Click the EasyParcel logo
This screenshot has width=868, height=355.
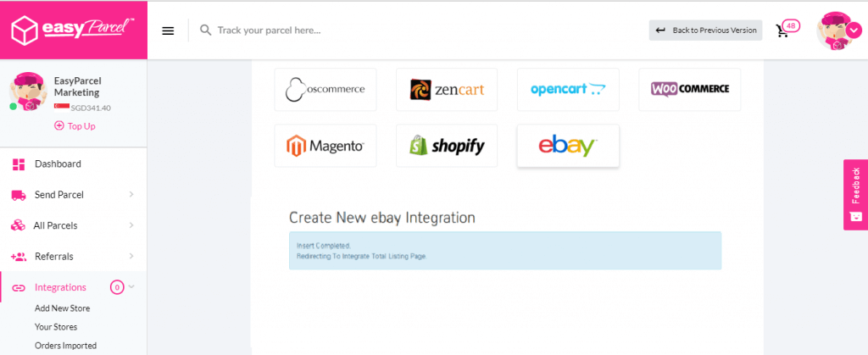pyautogui.click(x=73, y=30)
